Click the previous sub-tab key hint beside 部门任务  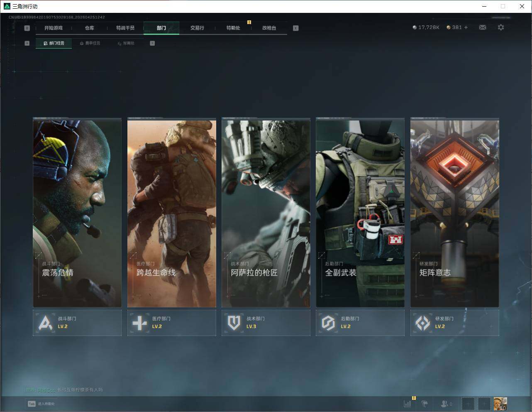click(27, 43)
